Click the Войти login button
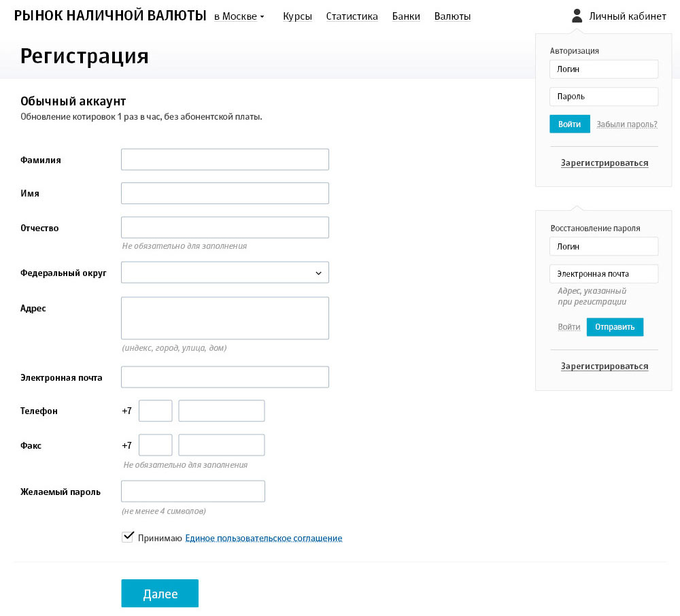Image resolution: width=680 pixels, height=616 pixels. point(569,124)
